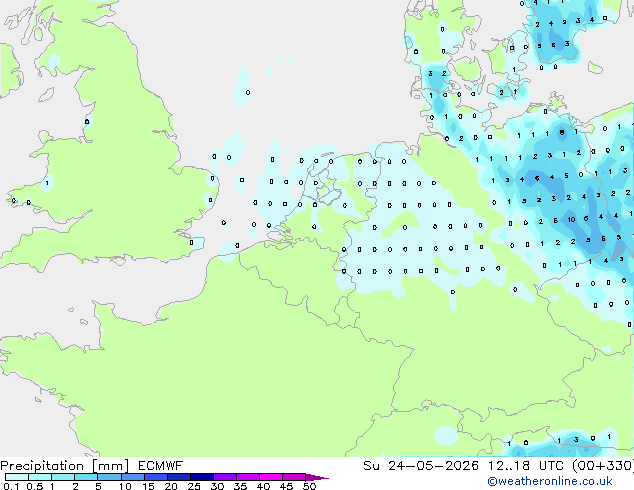Click the '12..18 UTC' time range text

[526, 466]
